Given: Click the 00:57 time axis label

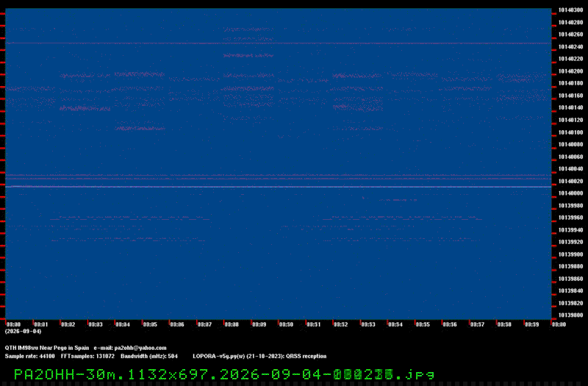Looking at the screenshot, I should coord(477,324).
